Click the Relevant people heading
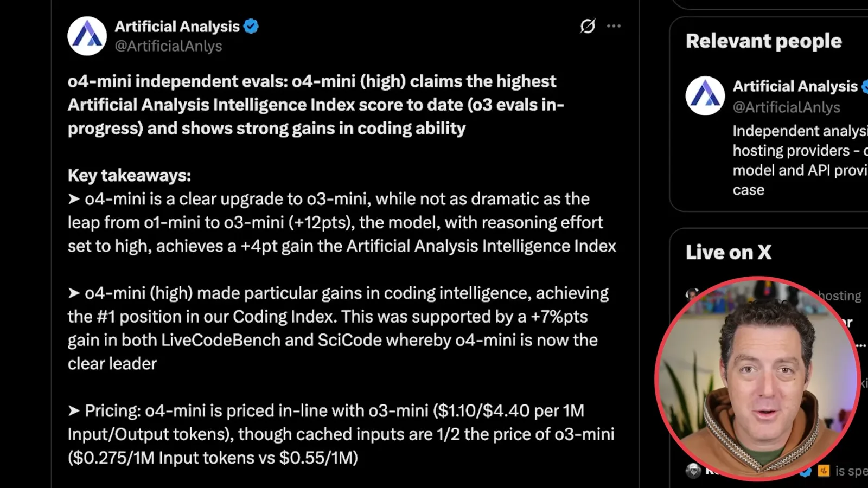The image size is (868, 488). click(763, 41)
